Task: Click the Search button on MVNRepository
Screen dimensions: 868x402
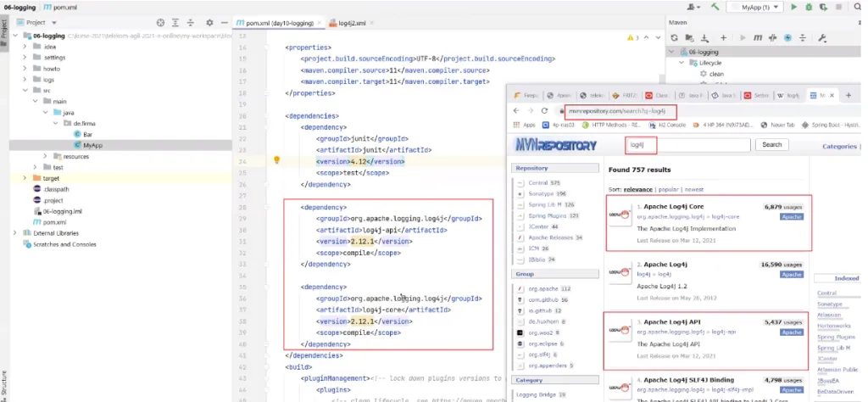Action: [x=771, y=145]
